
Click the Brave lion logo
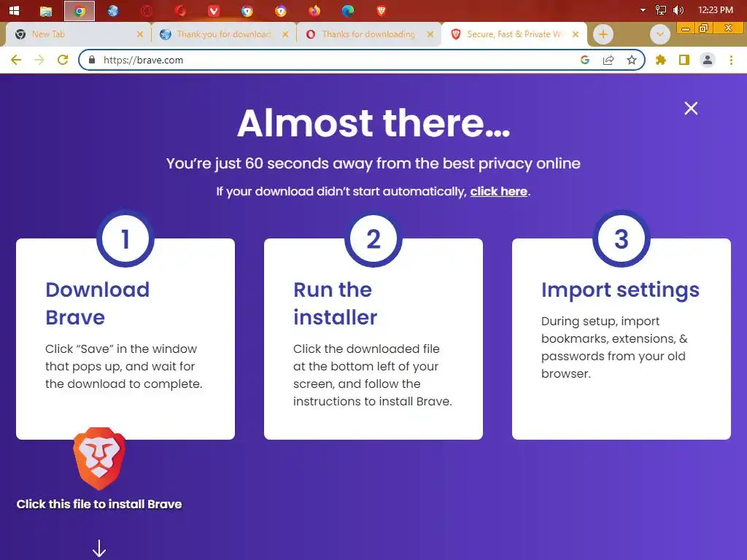point(99,459)
